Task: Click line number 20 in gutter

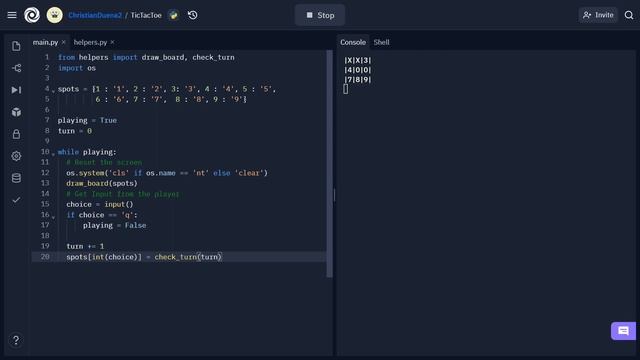Action: [x=45, y=256]
